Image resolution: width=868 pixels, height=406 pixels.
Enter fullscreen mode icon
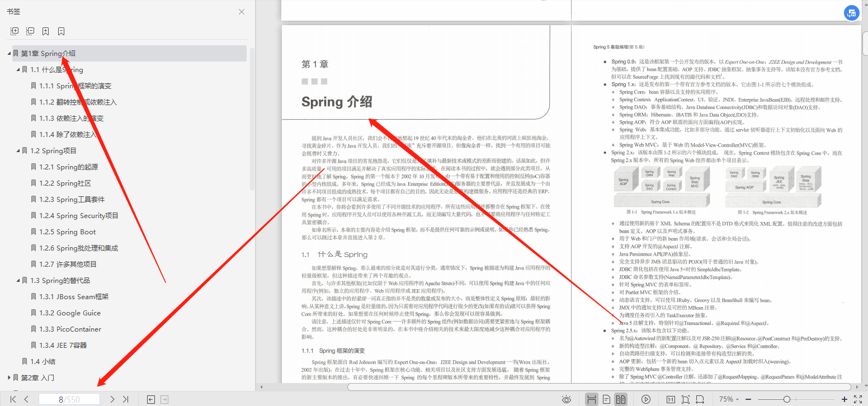(858, 399)
